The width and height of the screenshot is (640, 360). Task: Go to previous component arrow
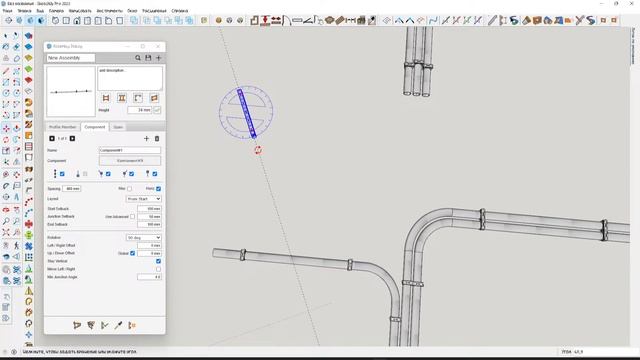pos(52,139)
